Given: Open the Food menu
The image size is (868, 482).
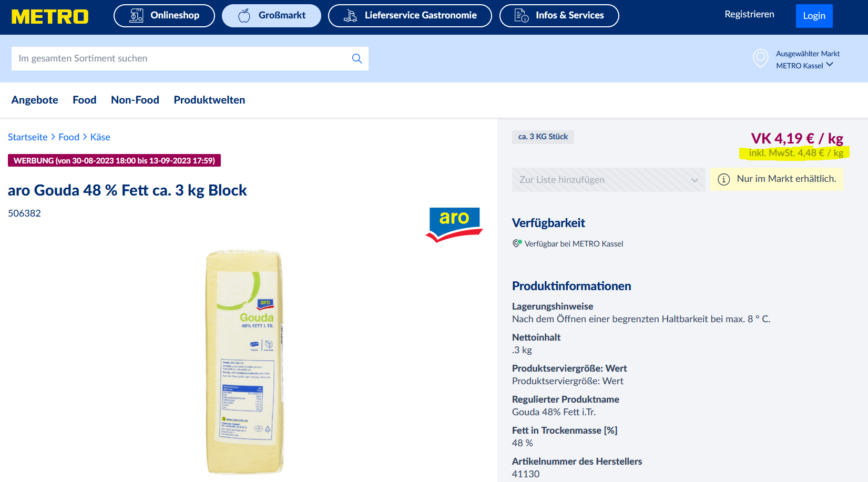Looking at the screenshot, I should click(x=85, y=100).
